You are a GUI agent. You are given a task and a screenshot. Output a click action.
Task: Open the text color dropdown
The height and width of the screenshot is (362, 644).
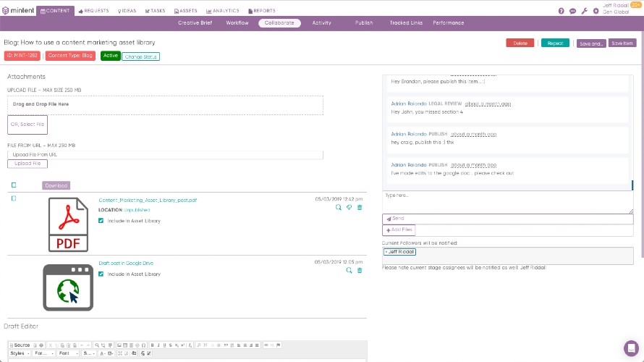pos(102,353)
